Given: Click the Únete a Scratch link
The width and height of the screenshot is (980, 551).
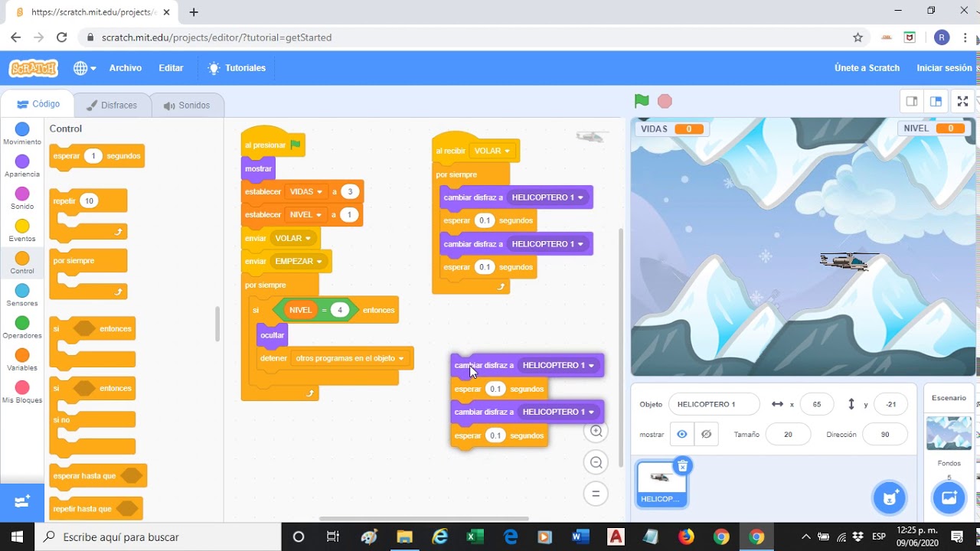Looking at the screenshot, I should (867, 68).
